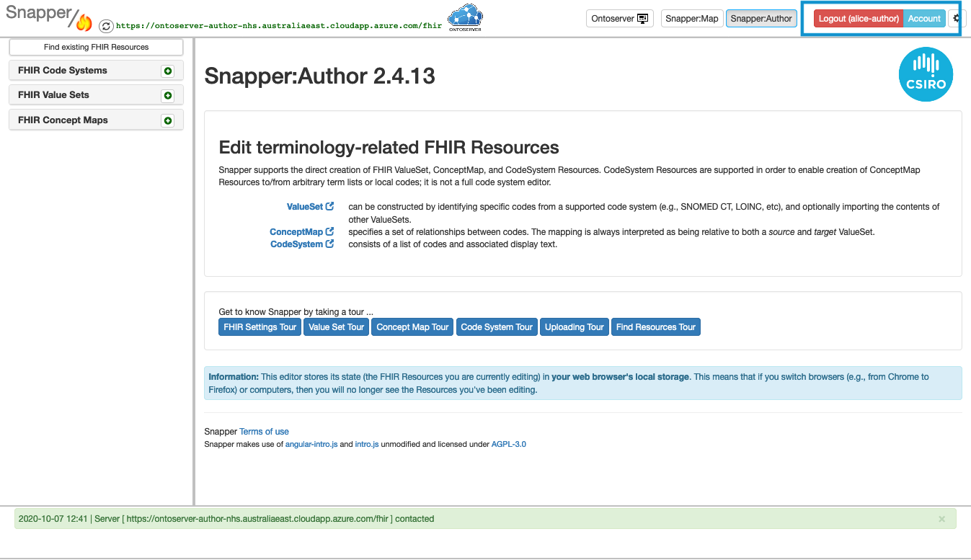Image resolution: width=971 pixels, height=560 pixels.
Task: Select the Ontoserver navigation item
Action: (x=619, y=18)
